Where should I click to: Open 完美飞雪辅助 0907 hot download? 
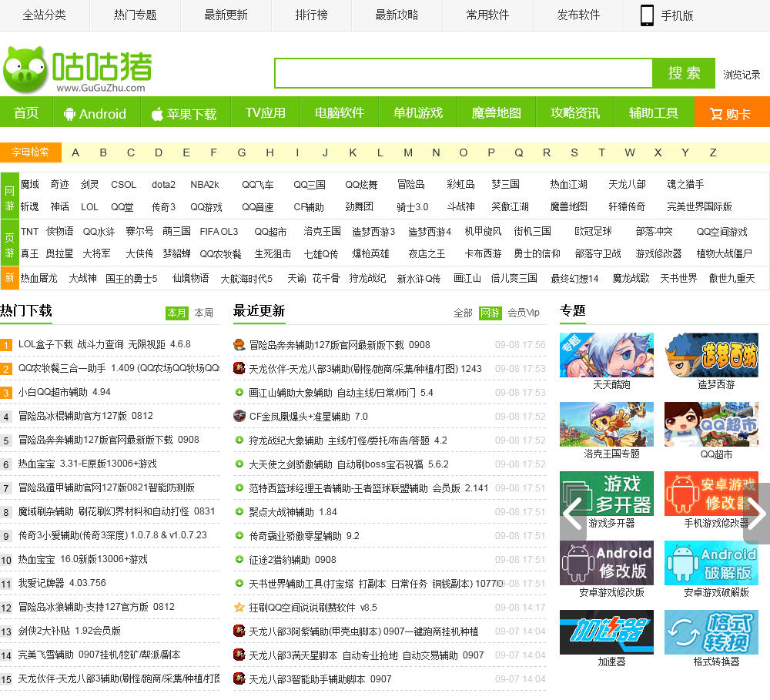99,655
